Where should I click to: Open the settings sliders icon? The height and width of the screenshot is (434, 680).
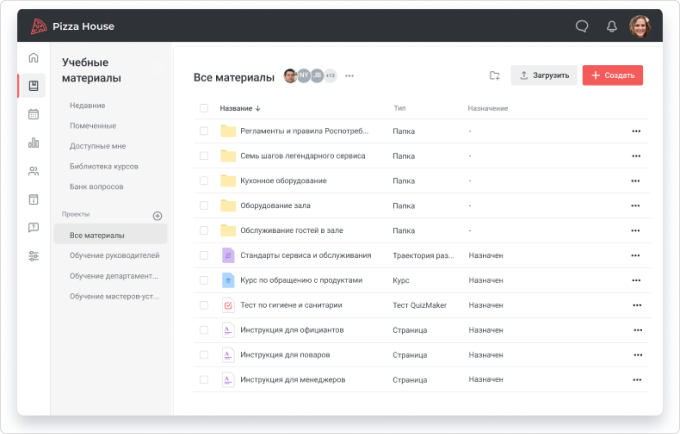click(x=33, y=256)
